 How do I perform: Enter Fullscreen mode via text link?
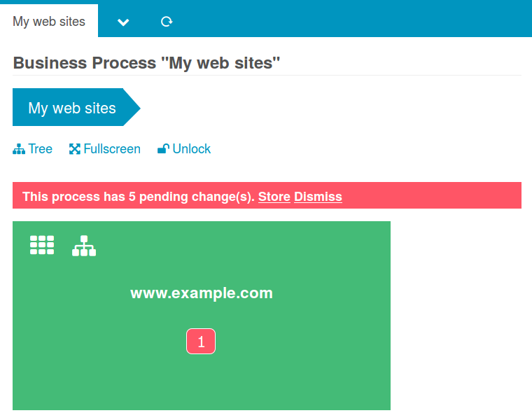pyautogui.click(x=112, y=149)
